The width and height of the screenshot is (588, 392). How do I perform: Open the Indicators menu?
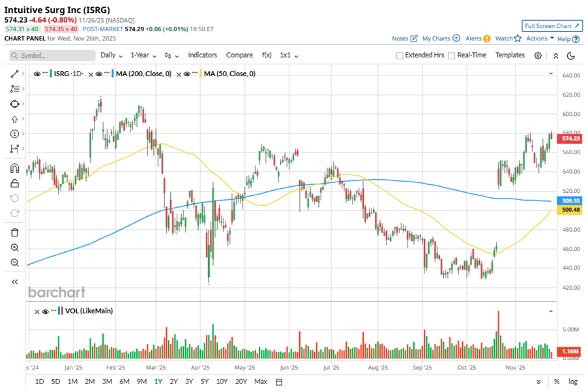click(x=203, y=55)
